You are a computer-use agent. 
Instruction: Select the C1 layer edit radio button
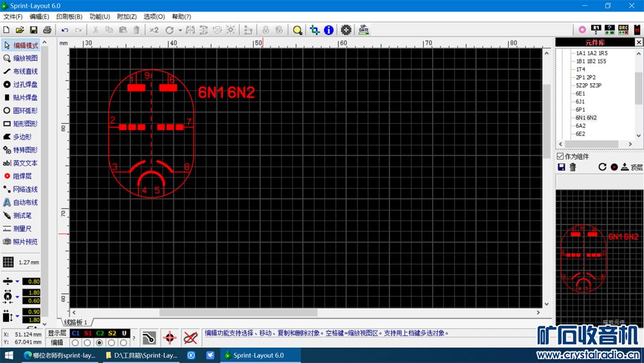point(75,343)
